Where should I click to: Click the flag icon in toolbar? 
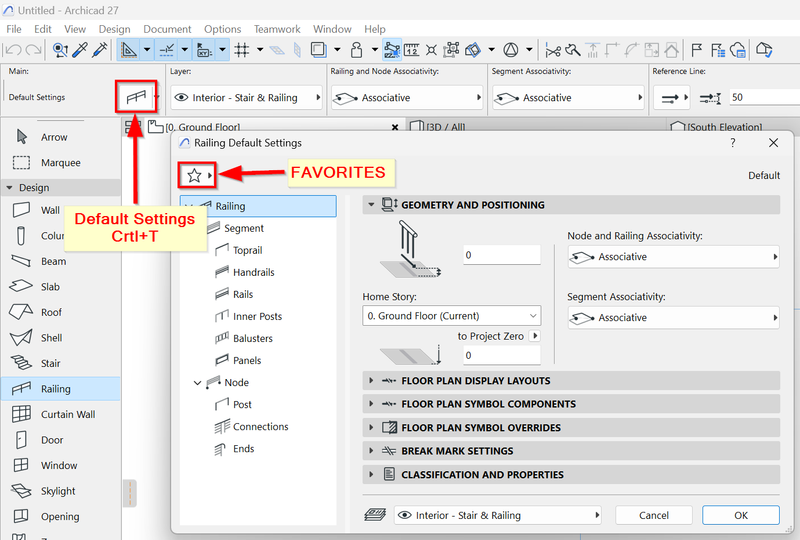(x=696, y=50)
